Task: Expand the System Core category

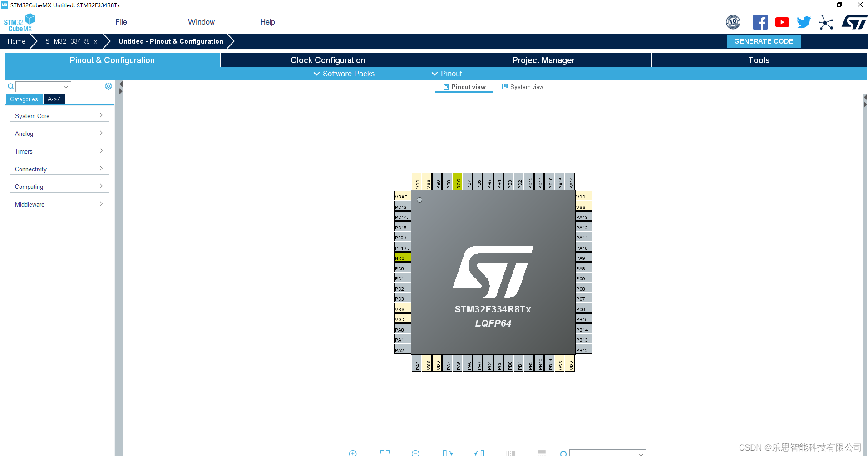Action: [59, 116]
